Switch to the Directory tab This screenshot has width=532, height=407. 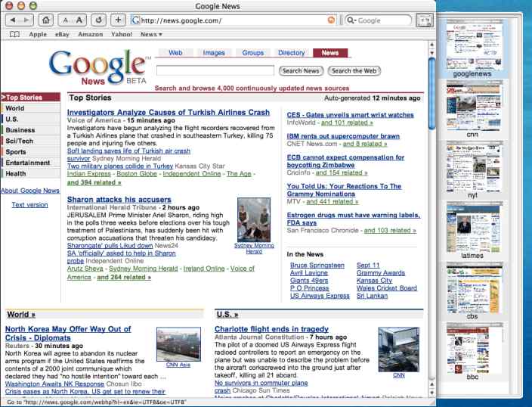pyautogui.click(x=292, y=53)
